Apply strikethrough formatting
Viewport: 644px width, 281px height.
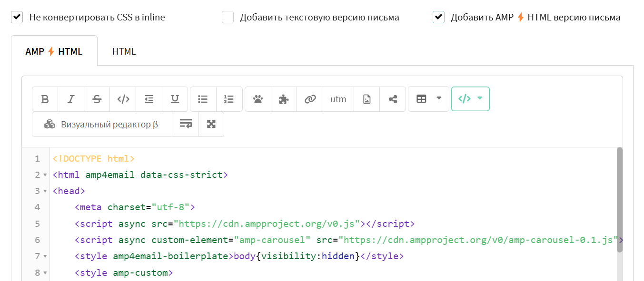coord(97,99)
